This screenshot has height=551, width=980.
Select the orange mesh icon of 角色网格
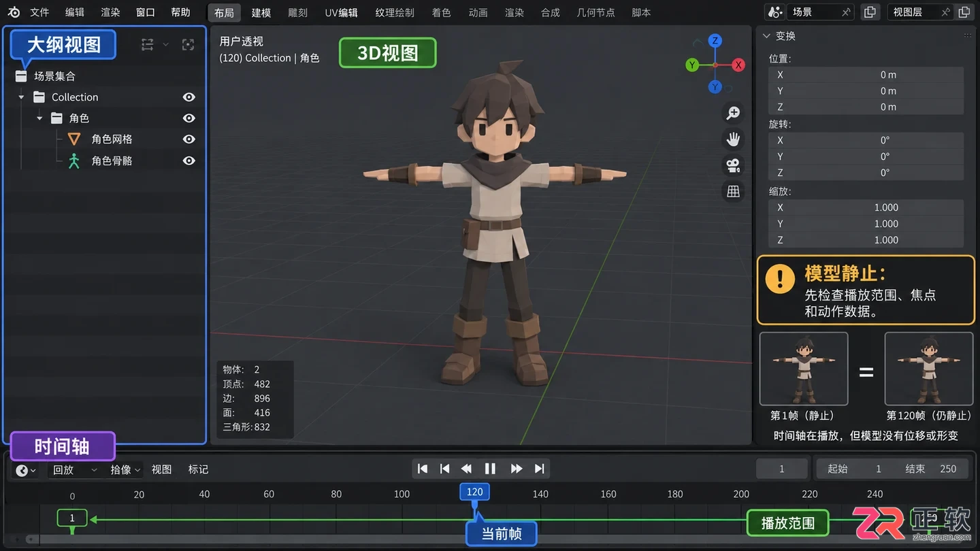coord(74,139)
